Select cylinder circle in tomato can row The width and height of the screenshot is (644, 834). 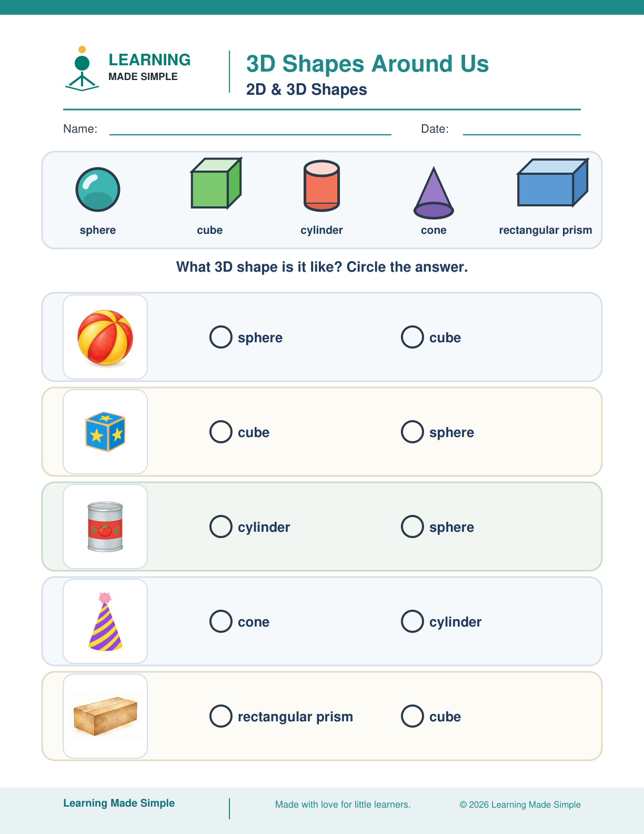click(x=221, y=527)
